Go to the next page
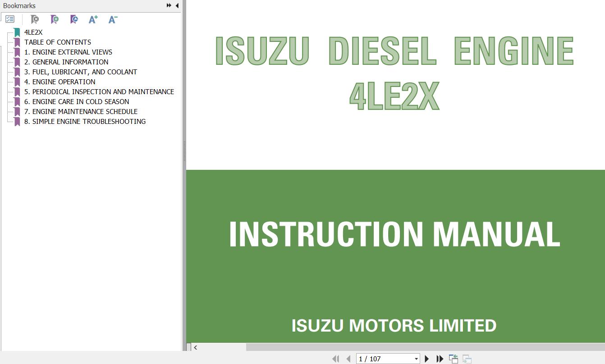Screen dimensions: 605x364 tap(427, 359)
